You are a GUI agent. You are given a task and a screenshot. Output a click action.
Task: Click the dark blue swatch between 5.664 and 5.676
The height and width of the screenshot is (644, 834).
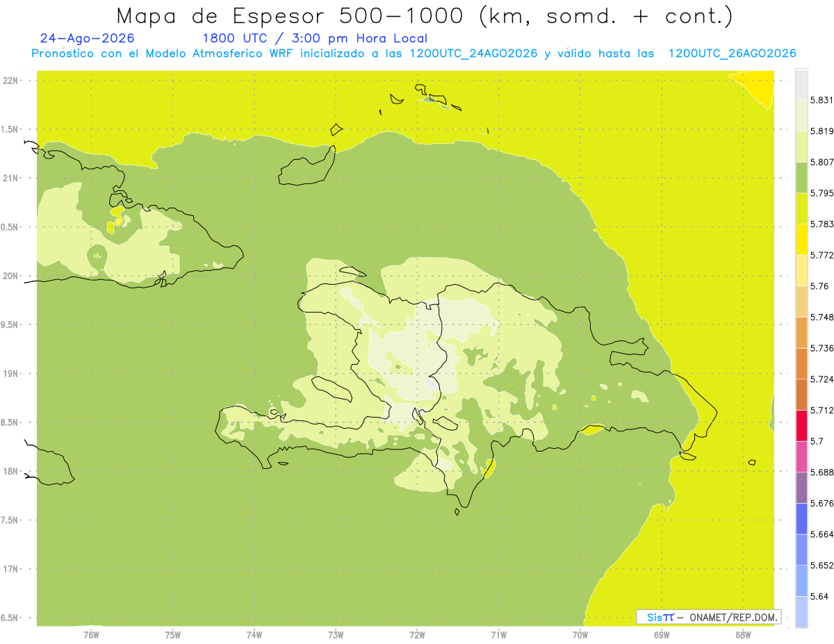(x=801, y=518)
